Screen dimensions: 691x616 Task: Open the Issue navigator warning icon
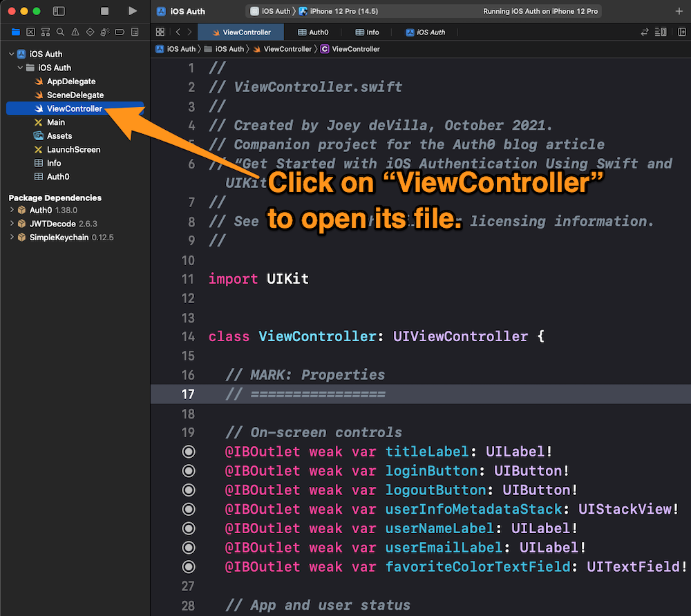75,32
